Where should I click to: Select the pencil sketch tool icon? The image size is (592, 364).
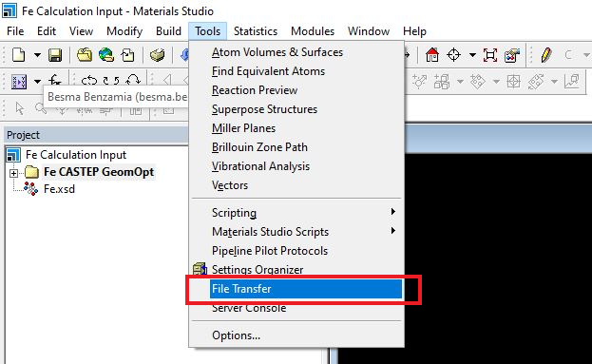pos(545,55)
